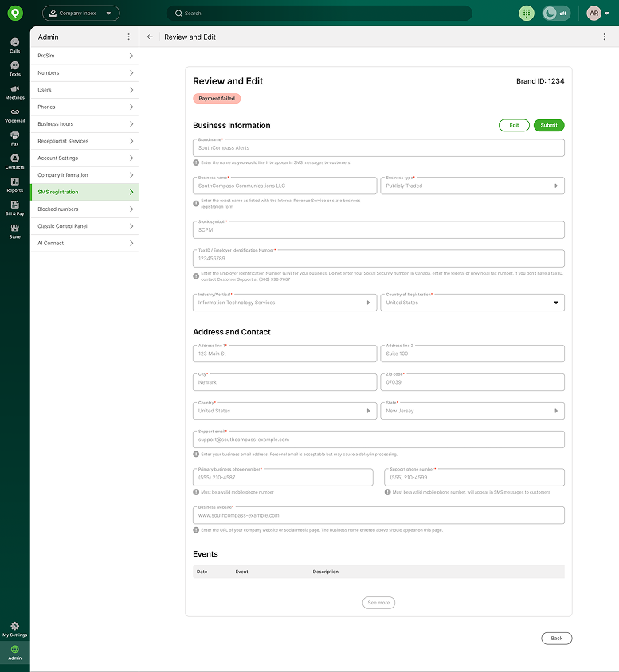
Task: Open My Settings gear icon
Action: [x=14, y=628]
